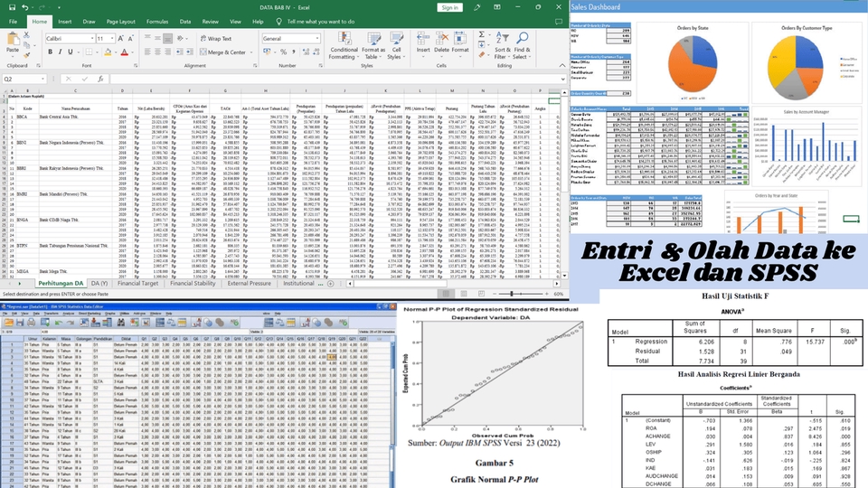
Task: Pick the red Font Color swatch button
Action: tap(124, 52)
